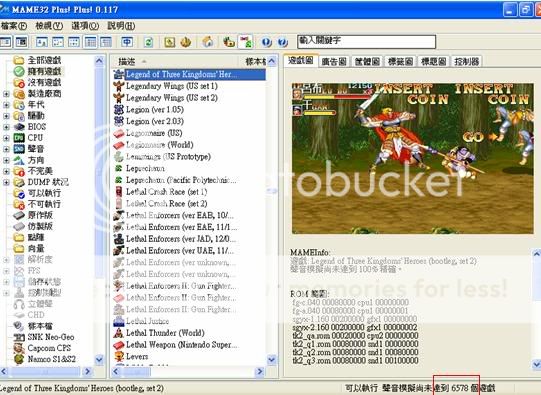Open the 選項(O) menu

[85, 26]
